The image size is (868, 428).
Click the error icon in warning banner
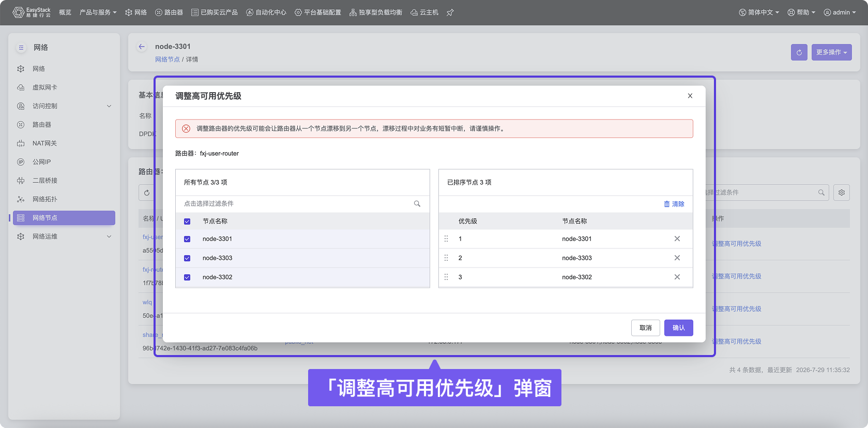[x=186, y=129]
